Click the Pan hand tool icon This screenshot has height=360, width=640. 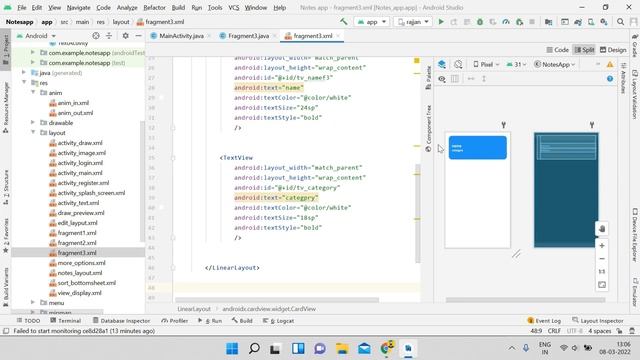602,229
